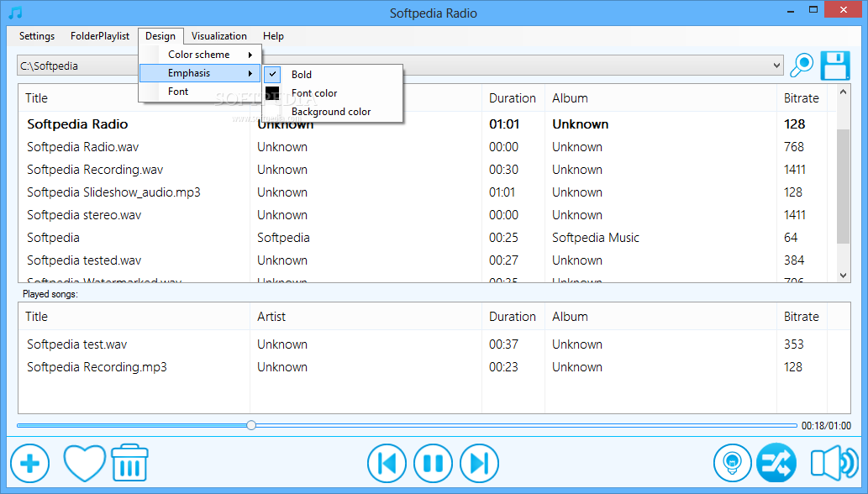Expand the Color scheme submenu

click(x=200, y=55)
